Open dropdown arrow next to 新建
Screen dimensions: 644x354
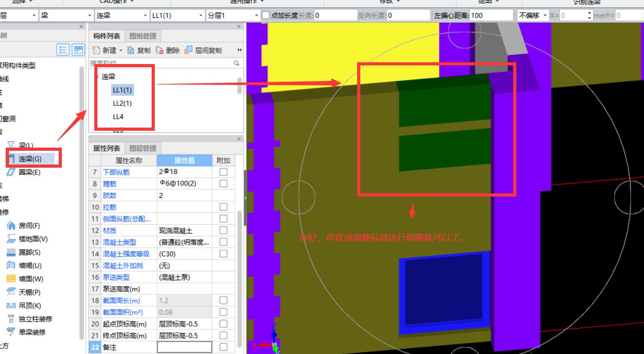coord(121,51)
